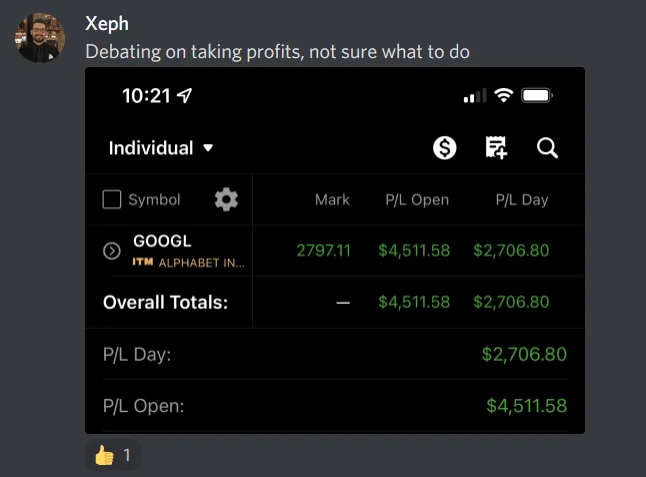
Task: Click the Xeph username
Action: pyautogui.click(x=107, y=24)
